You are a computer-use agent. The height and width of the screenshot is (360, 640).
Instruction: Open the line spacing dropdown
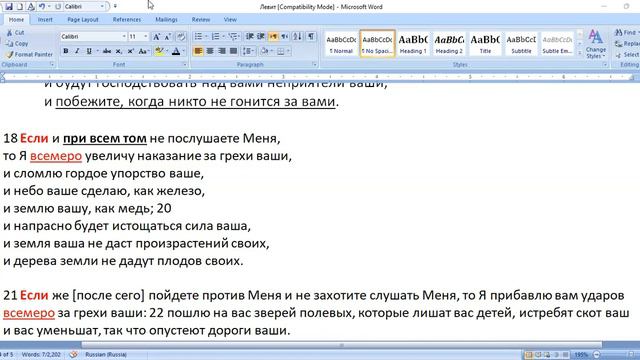tap(249, 51)
